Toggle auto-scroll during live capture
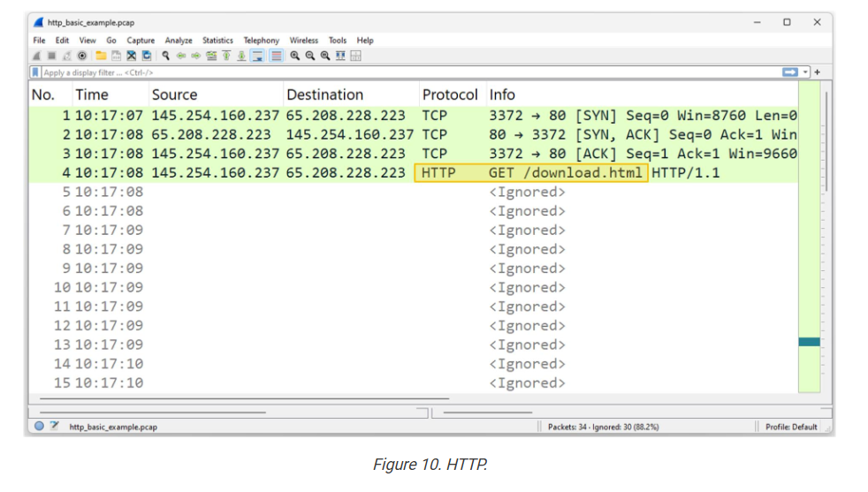Image resolution: width=868 pixels, height=492 pixels. 257,56
